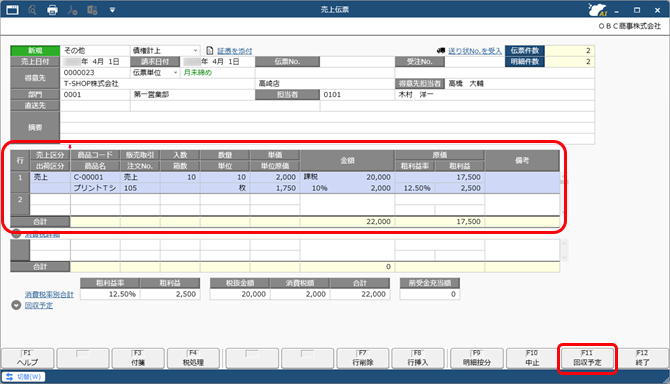Click the AI assistant icon in the title bar
Image resolution: width=670 pixels, height=384 pixels.
tap(597, 9)
